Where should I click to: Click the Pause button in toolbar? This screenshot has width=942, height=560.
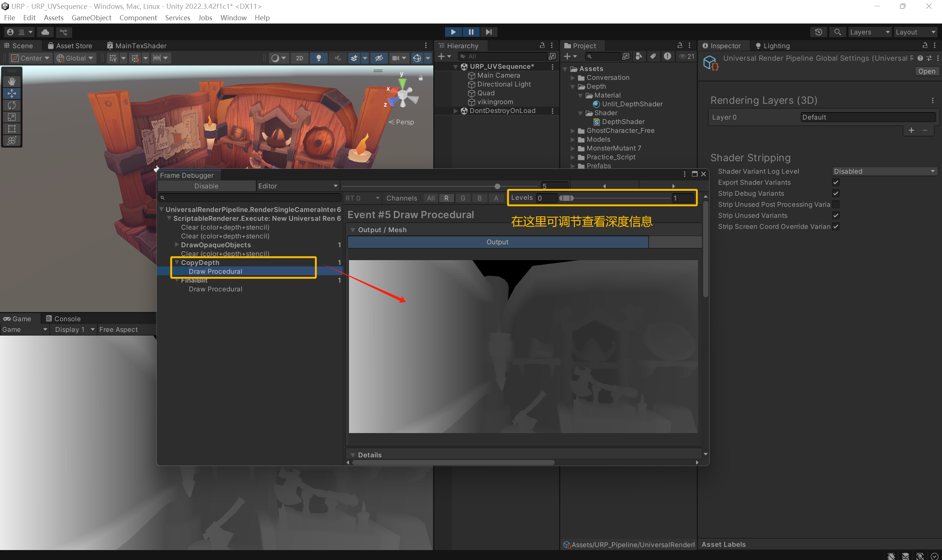(x=471, y=32)
